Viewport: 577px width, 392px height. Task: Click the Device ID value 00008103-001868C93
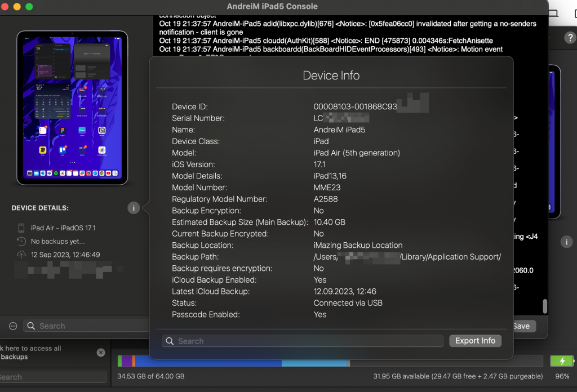pos(355,106)
